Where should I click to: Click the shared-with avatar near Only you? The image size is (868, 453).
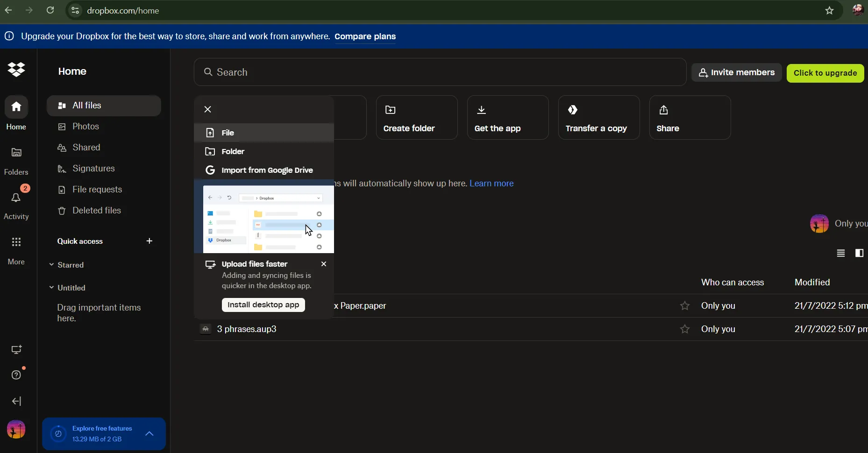tap(819, 223)
